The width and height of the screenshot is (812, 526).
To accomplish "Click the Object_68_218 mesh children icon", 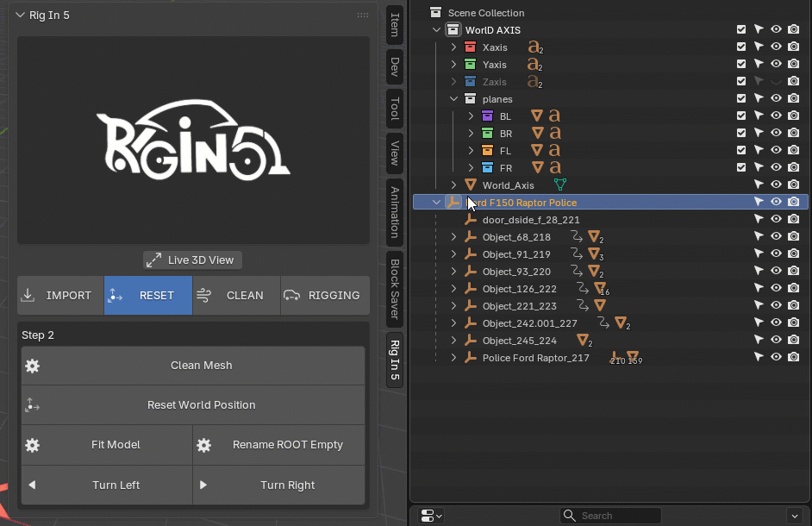I will tap(595, 237).
